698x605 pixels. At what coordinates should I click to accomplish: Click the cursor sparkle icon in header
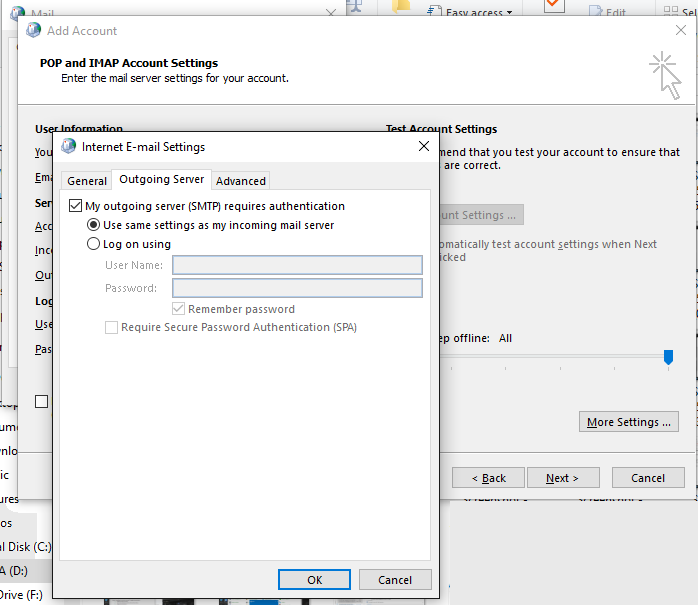(x=665, y=76)
